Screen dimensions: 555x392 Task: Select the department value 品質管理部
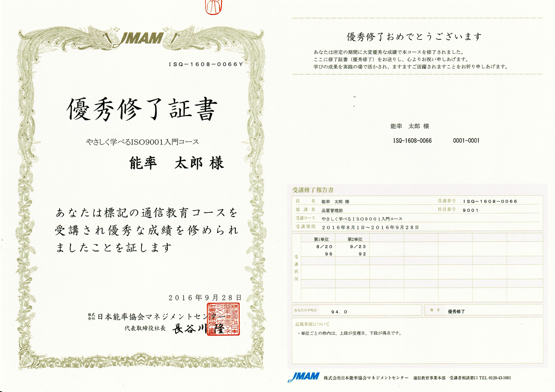[x=332, y=210]
